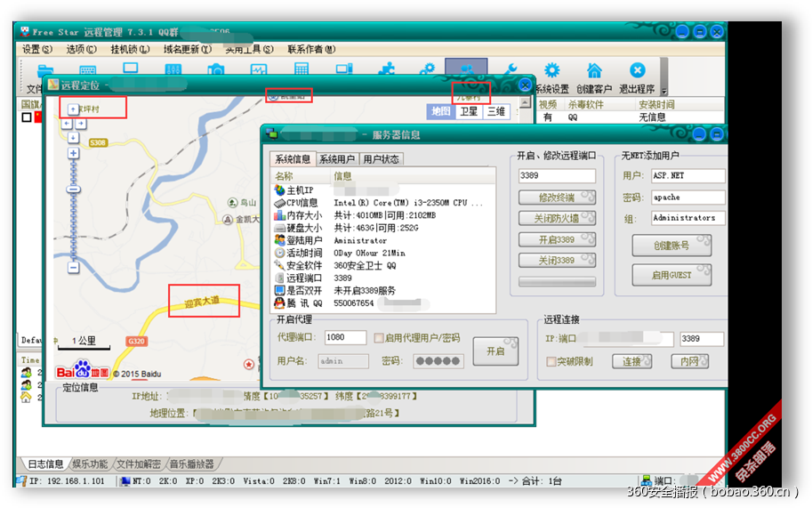Open the 域名更新 menu

click(x=188, y=49)
